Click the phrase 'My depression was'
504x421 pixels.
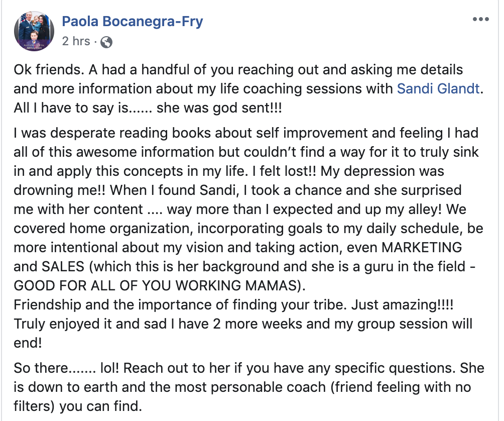coord(382,171)
